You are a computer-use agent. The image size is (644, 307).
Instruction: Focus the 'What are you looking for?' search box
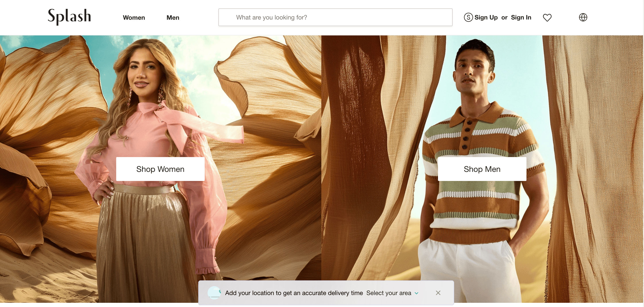335,17
